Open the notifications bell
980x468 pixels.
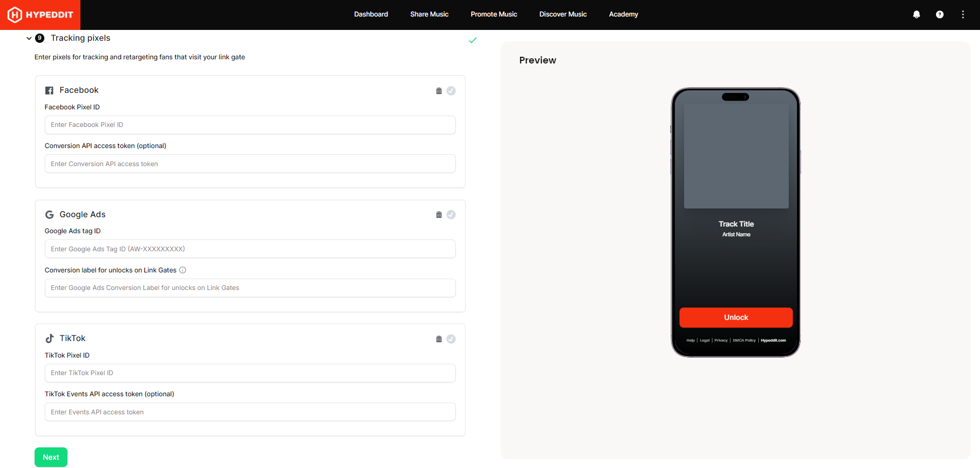[916, 14]
